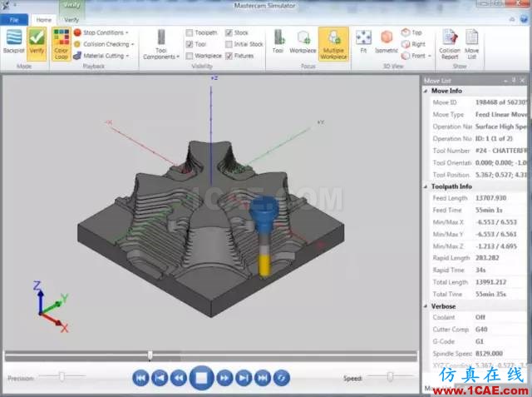
Task: Step forward in simulation
Action: coord(224,378)
